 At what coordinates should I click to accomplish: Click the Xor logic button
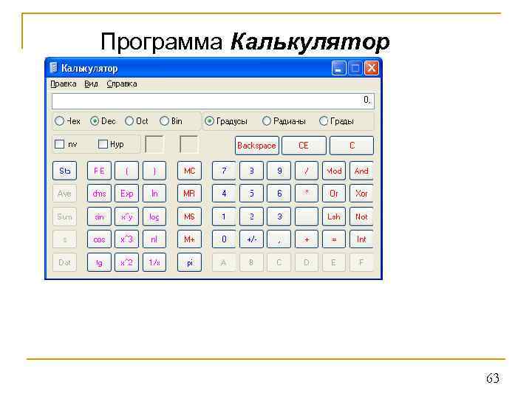pos(361,194)
